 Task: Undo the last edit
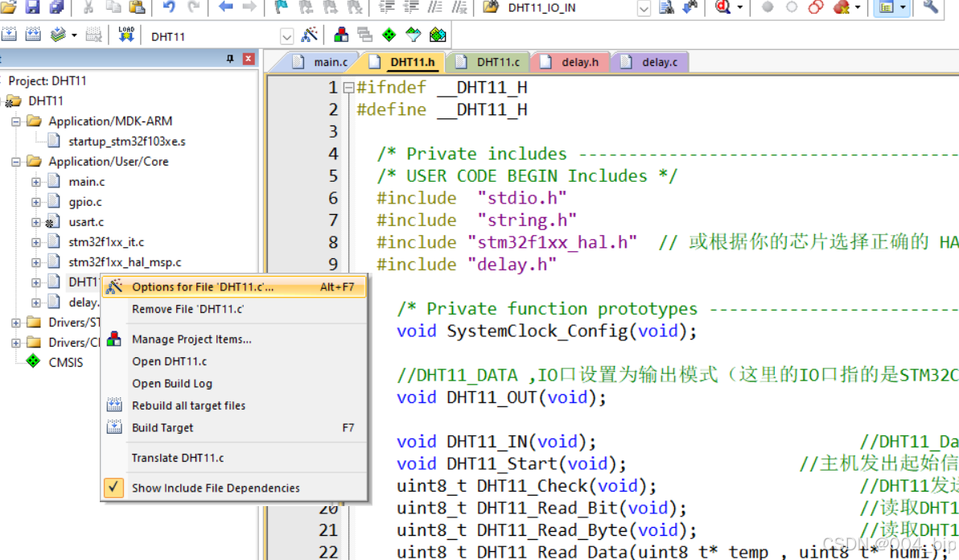[169, 7]
